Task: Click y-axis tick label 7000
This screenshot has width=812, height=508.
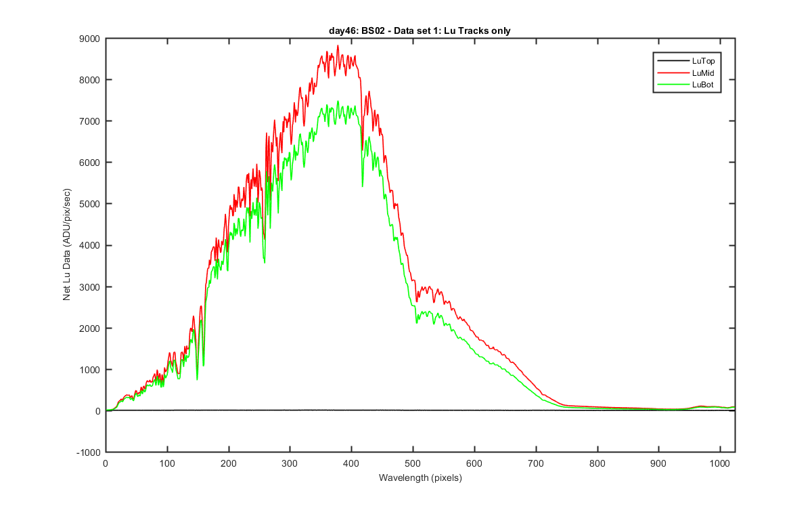Action: (91, 121)
